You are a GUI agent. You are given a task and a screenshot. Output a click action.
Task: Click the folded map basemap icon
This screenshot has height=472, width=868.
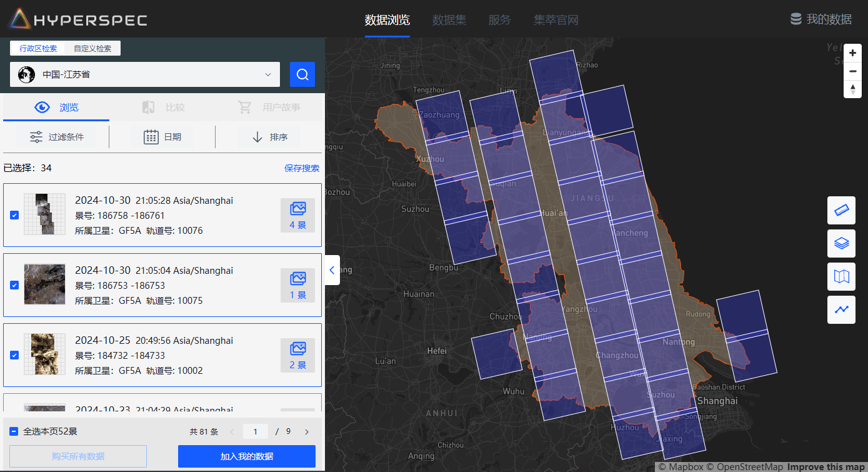841,276
